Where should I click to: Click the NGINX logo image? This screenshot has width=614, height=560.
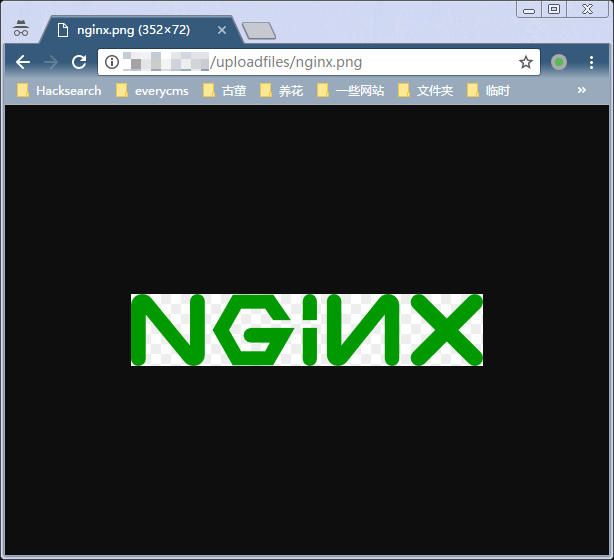point(307,330)
